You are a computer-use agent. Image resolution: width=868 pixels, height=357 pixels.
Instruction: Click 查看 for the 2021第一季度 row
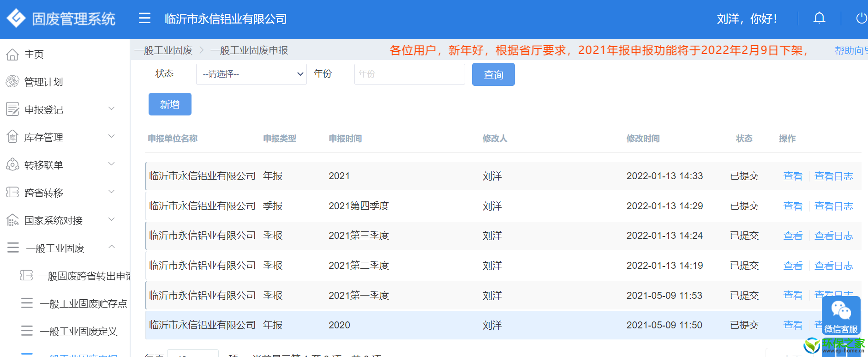tap(793, 295)
